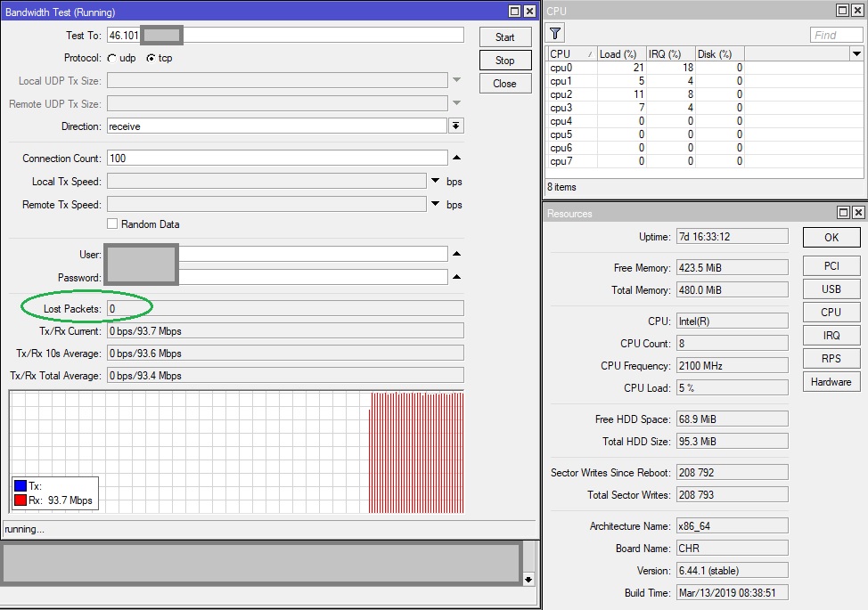The image size is (868, 610).
Task: Expand the Remote Tx Speed field arrow
Action: (436, 204)
